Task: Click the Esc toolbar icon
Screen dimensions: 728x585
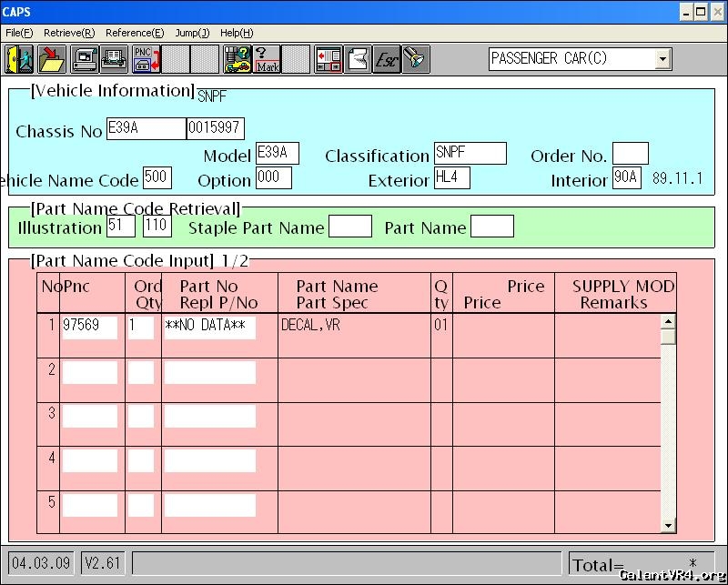Action: [387, 59]
